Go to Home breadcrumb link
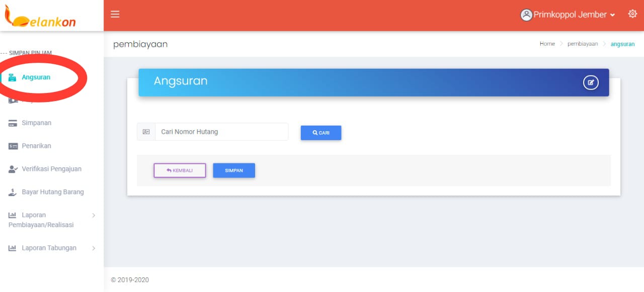 pos(547,44)
